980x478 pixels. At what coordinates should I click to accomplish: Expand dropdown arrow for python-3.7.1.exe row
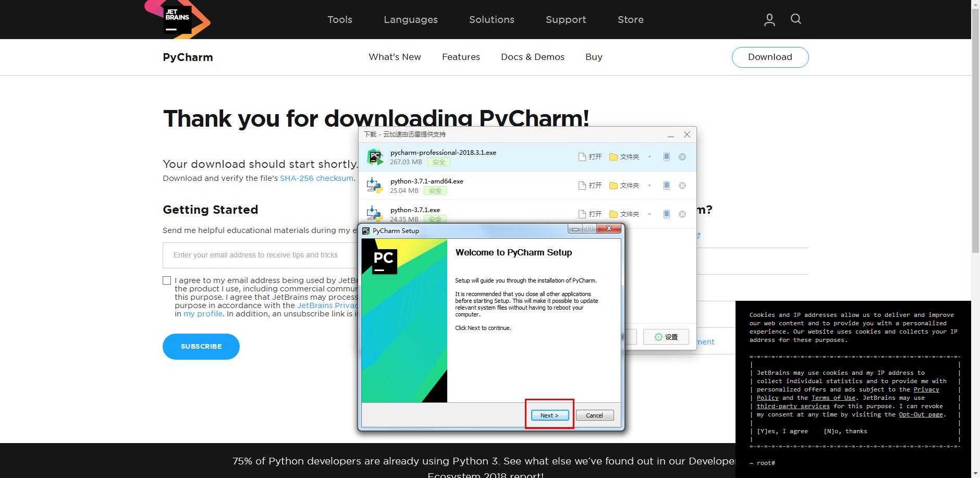[x=650, y=214]
